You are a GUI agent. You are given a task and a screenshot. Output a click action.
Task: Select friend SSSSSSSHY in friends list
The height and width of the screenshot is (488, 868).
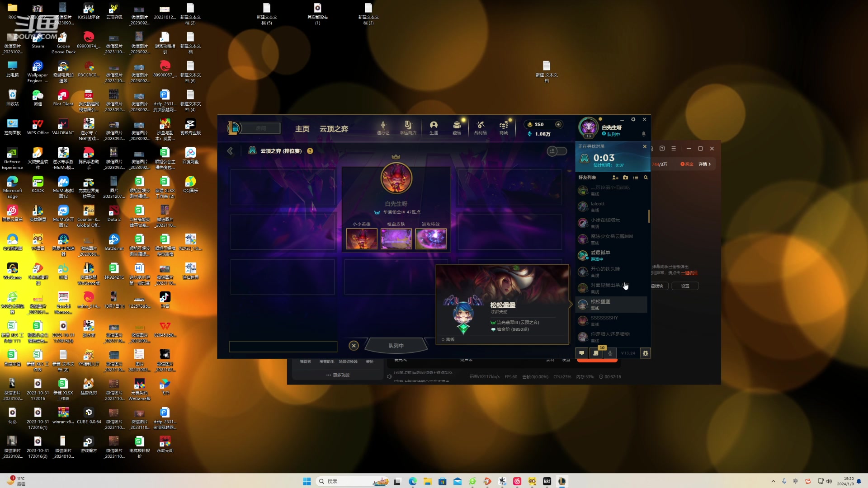[612, 320]
